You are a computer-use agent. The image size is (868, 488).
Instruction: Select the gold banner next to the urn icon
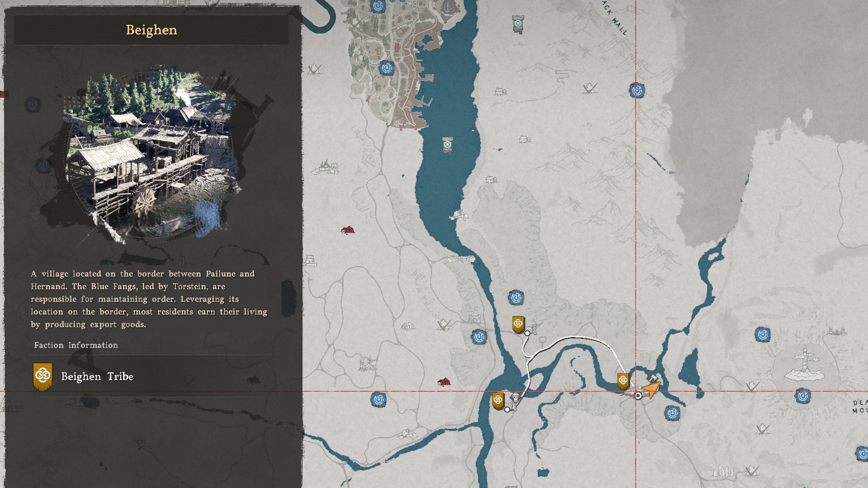coord(498,401)
